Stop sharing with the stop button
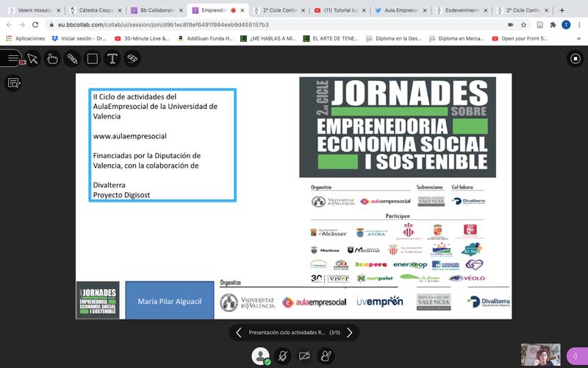Screen dimensions: 588x368 point(576,59)
